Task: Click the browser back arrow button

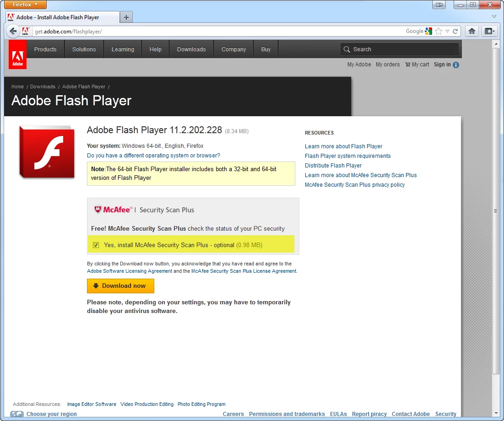Action: point(13,31)
